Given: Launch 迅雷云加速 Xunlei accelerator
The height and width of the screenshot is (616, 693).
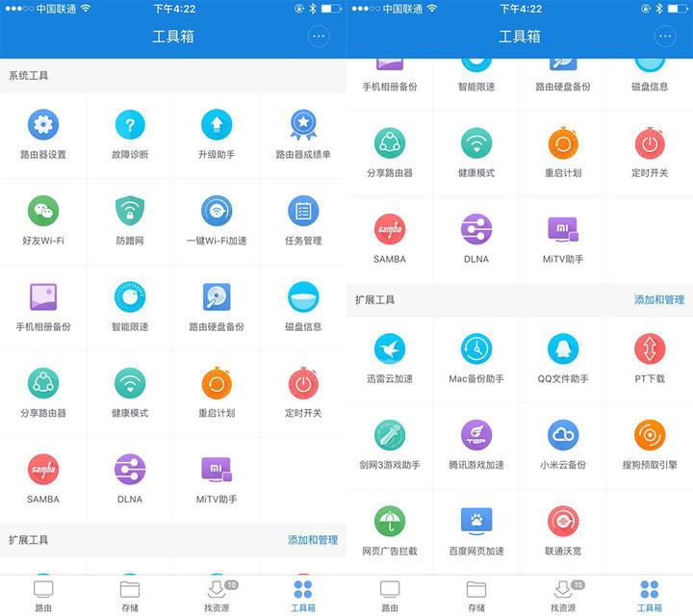Looking at the screenshot, I should click(390, 349).
